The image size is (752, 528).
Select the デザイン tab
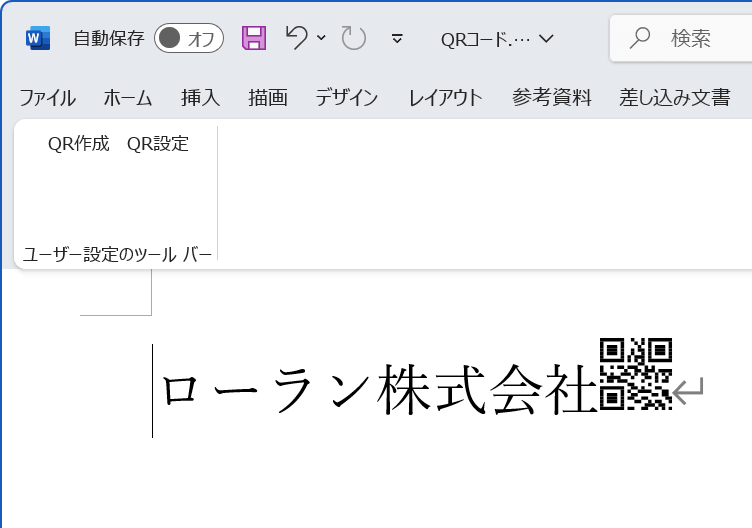point(347,98)
